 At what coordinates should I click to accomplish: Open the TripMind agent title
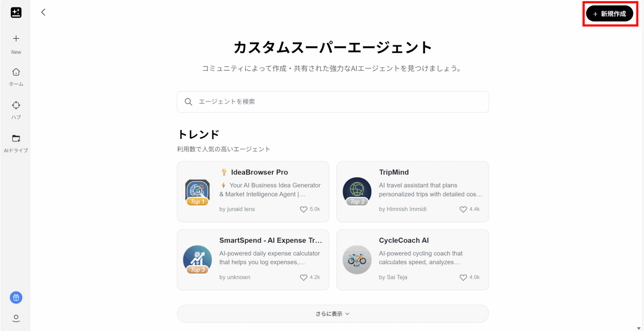394,172
